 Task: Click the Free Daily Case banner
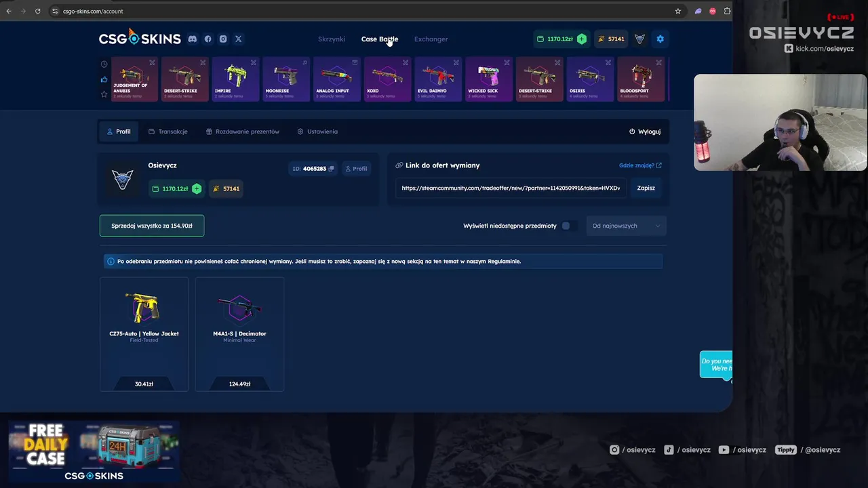pos(94,451)
